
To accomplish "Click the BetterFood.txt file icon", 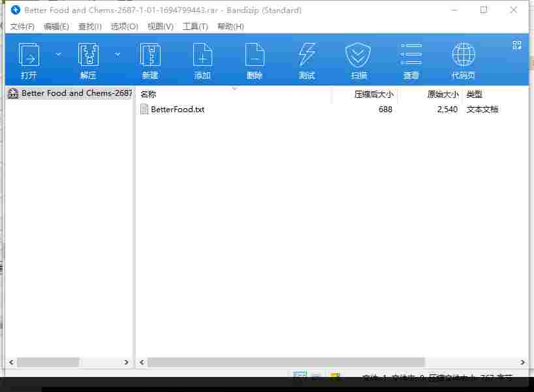I will coord(144,109).
